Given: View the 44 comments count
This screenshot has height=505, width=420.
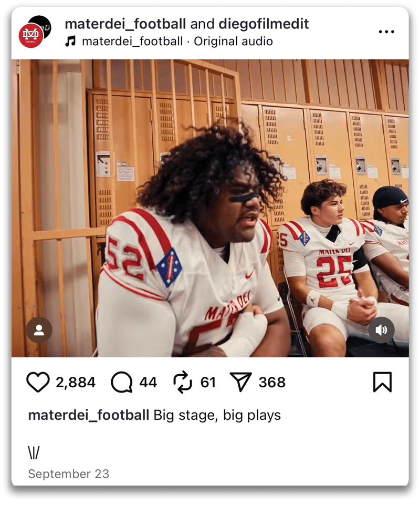Looking at the screenshot, I should pos(148,383).
